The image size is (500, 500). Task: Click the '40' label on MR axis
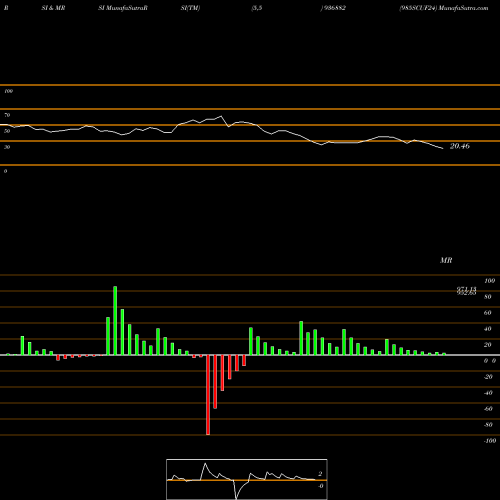[x=488, y=329]
